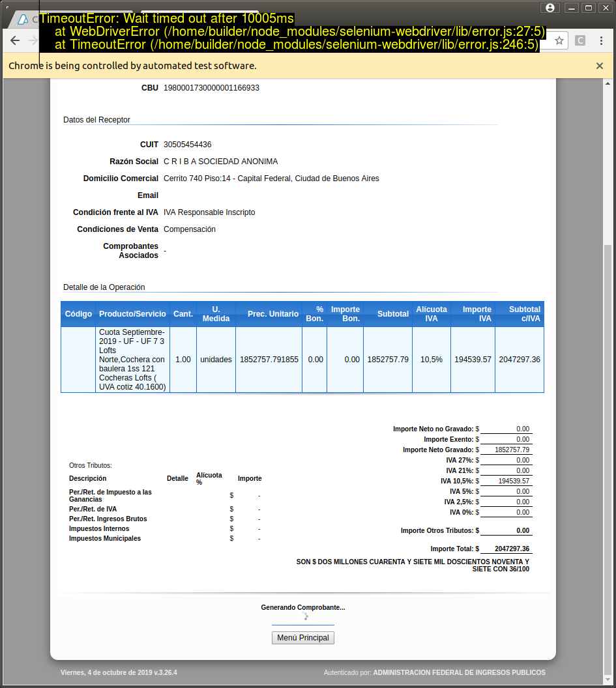Open the gray C extension icon

(580, 41)
